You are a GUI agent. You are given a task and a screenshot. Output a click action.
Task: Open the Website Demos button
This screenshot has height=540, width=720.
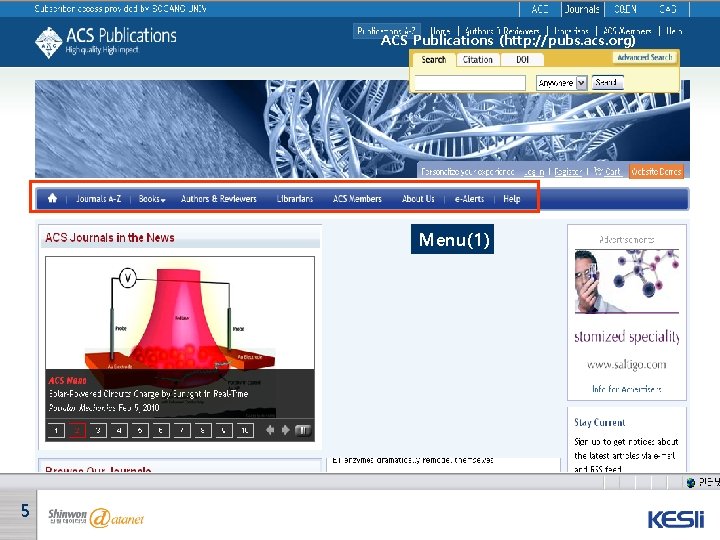click(x=656, y=171)
